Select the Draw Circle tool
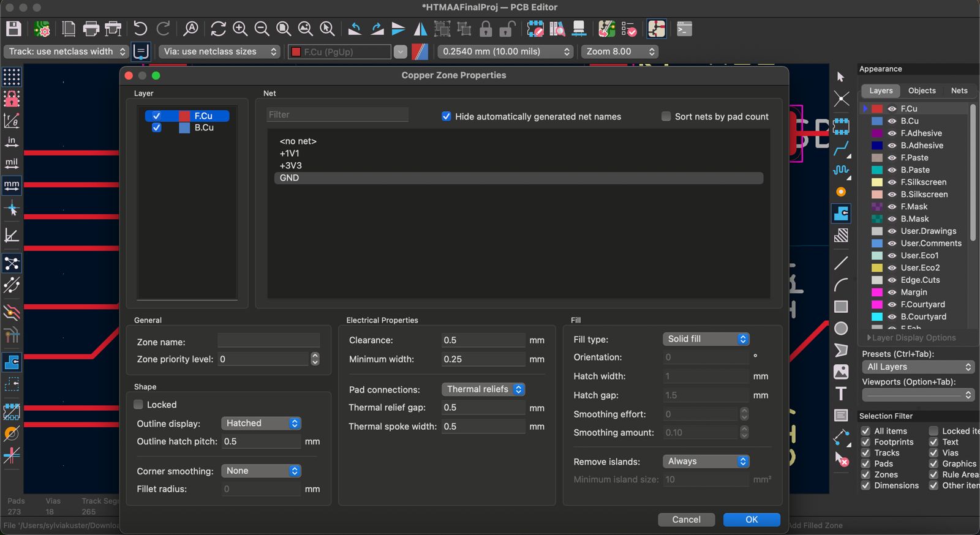Screen dimensions: 980x535 [841, 329]
